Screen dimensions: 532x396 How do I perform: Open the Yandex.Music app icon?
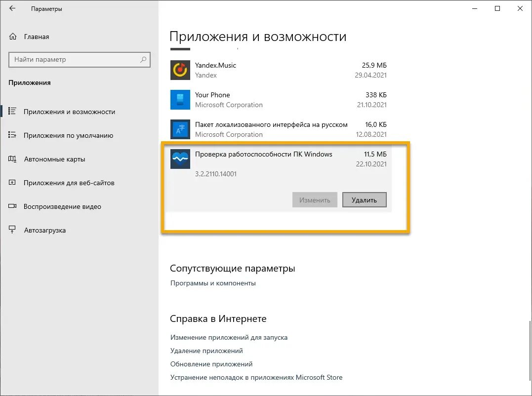pyautogui.click(x=180, y=70)
